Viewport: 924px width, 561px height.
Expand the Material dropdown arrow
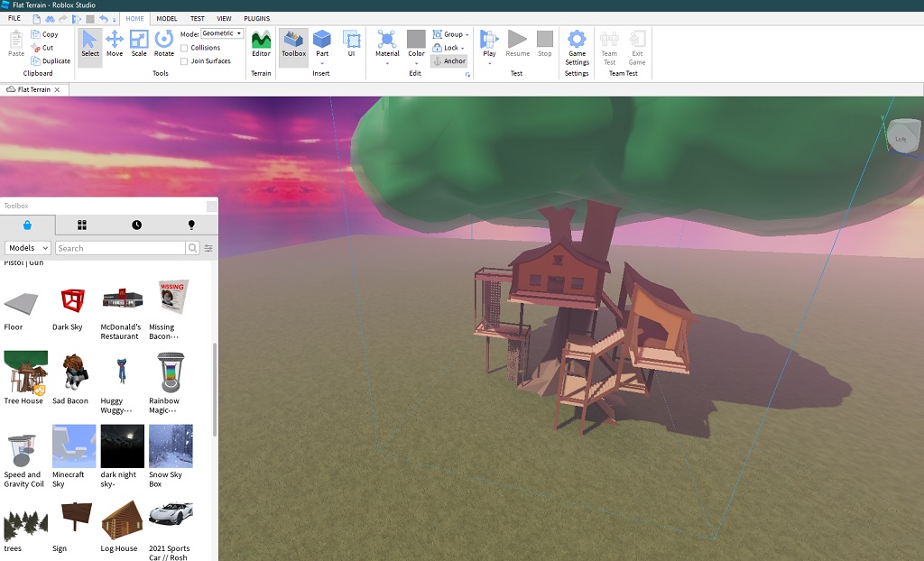click(x=387, y=63)
